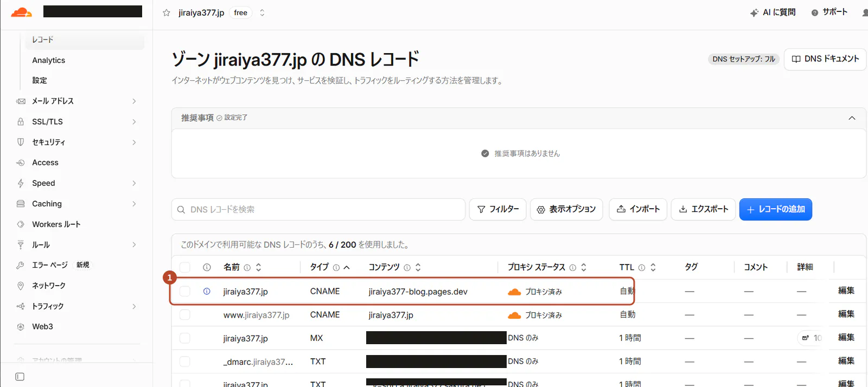Click the DNS セットアップ: フル badge
This screenshot has height=387, width=868.
click(744, 59)
